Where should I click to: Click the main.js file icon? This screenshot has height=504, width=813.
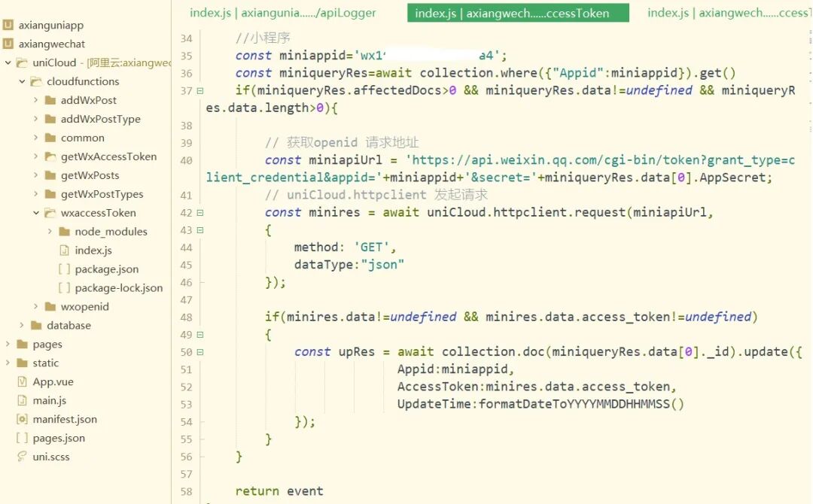coord(22,400)
